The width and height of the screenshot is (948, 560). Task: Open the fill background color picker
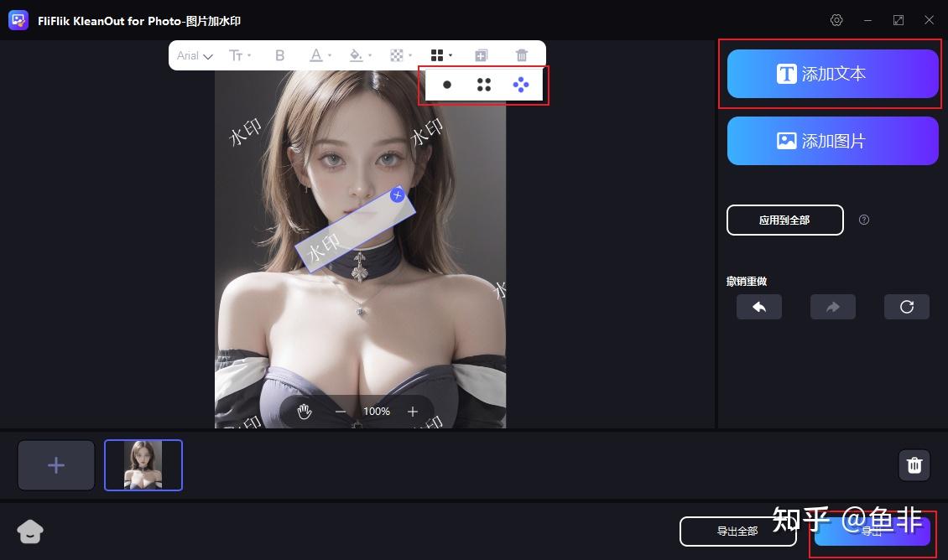pos(361,55)
